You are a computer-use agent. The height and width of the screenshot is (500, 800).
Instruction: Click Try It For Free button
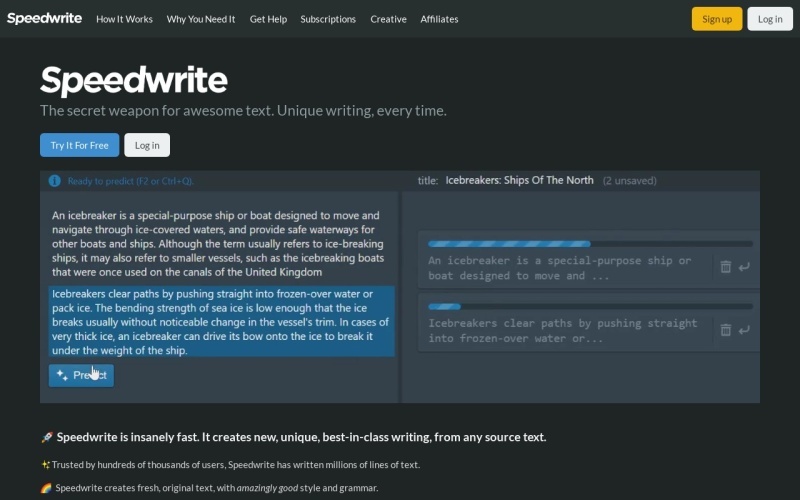click(80, 145)
